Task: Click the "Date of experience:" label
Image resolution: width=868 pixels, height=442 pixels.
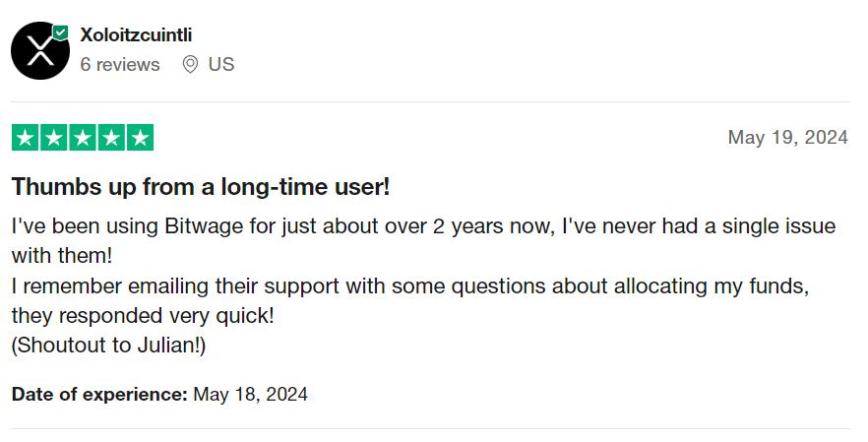Action: [x=99, y=395]
